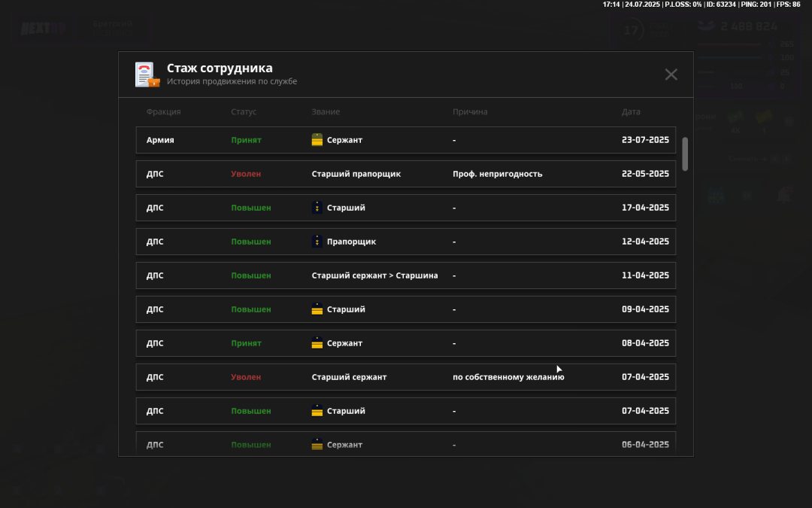Click rank icon in the 06-04-2025 row
Image resolution: width=812 pixels, height=508 pixels.
click(x=317, y=445)
